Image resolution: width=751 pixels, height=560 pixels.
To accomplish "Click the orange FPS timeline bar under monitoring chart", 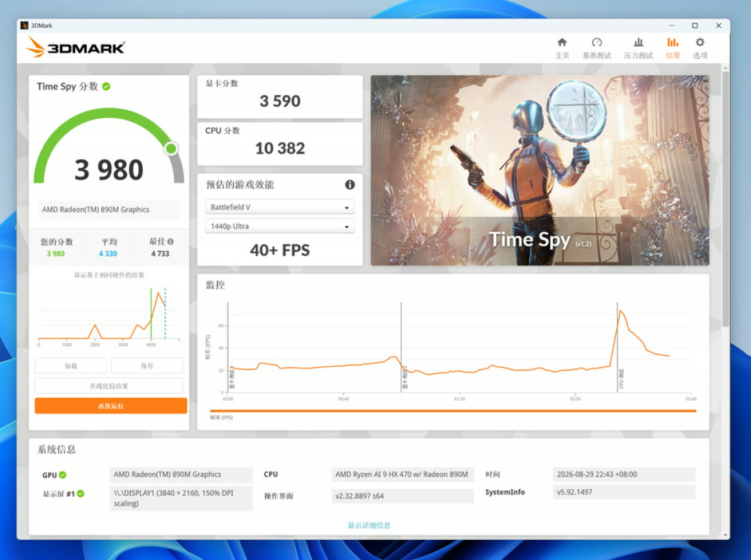I will [453, 411].
